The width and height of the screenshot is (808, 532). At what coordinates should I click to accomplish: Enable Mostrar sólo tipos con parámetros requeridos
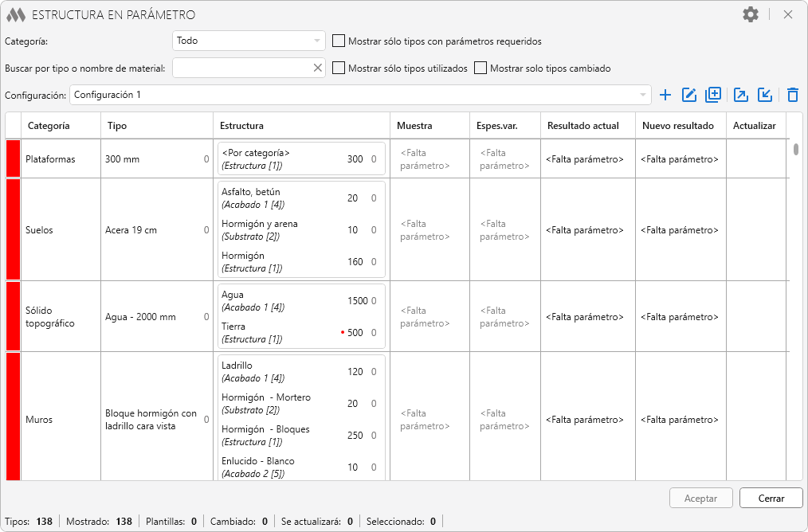[x=339, y=41]
